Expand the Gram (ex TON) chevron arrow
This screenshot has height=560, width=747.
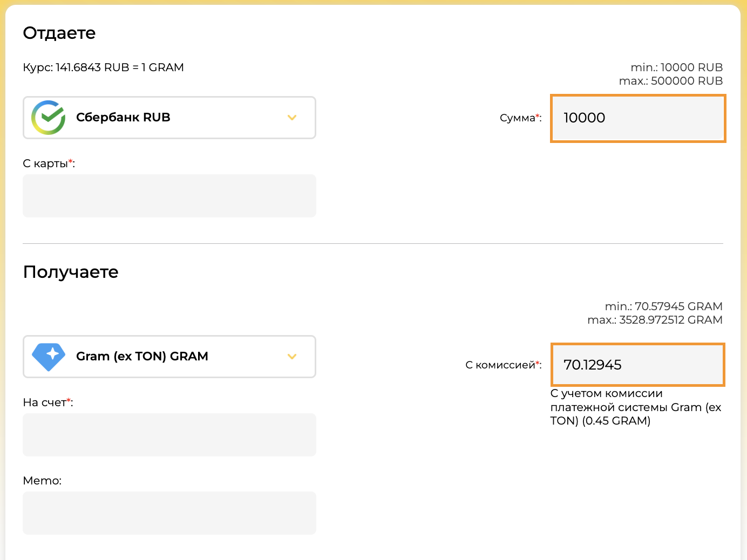(292, 357)
